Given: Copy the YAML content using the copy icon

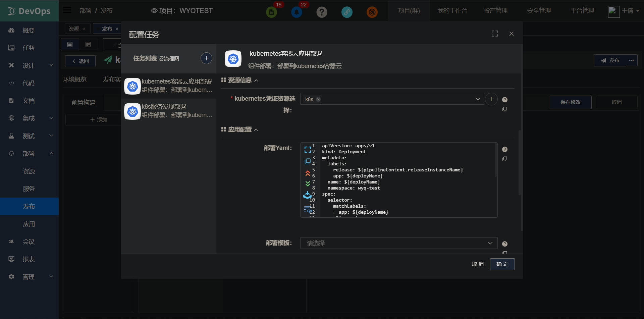Looking at the screenshot, I should 308,161.
